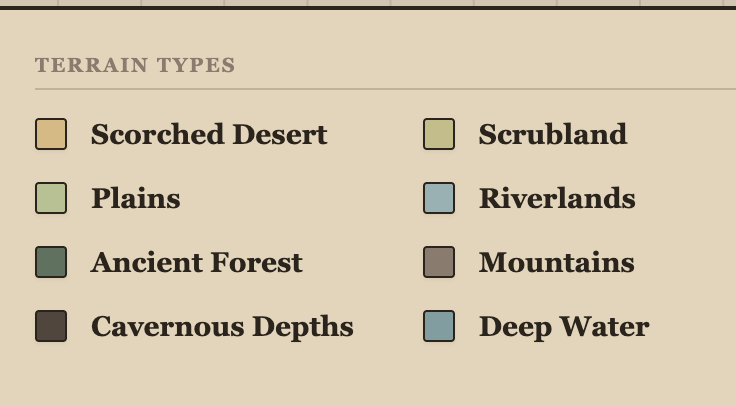Click the Ancient Forest label
Viewport: 736px width, 406px height.
coord(197,262)
